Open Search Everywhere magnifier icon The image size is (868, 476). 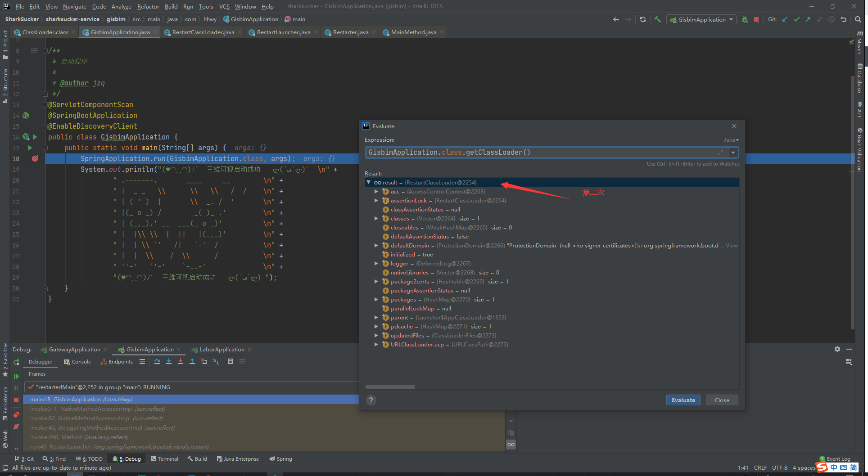pos(858,19)
